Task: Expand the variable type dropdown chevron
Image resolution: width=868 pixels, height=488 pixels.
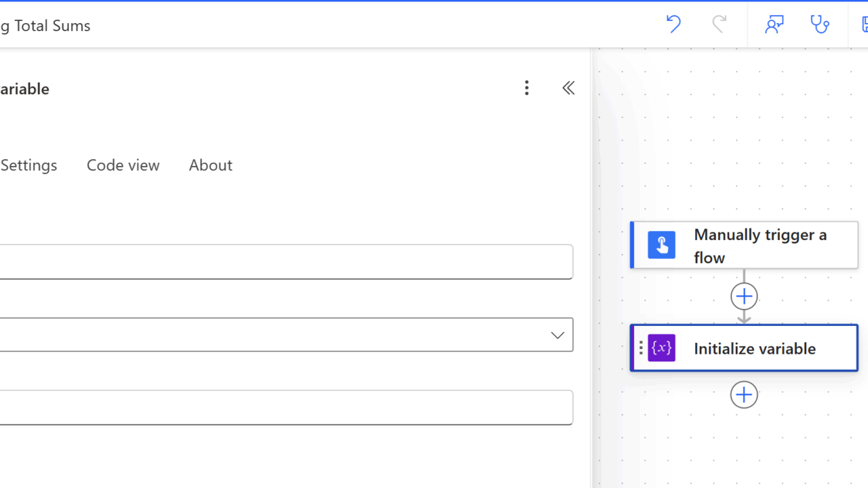Action: pyautogui.click(x=557, y=335)
